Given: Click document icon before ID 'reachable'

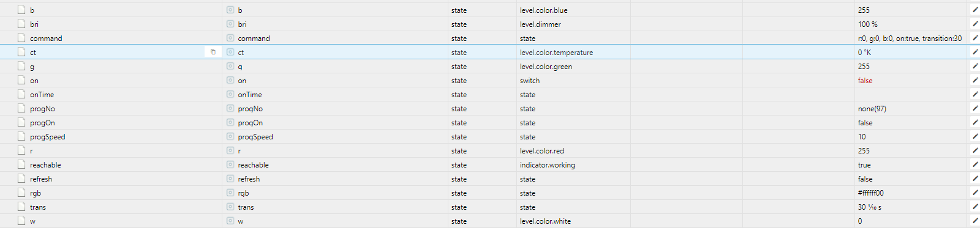Looking at the screenshot, I should 21,164.
